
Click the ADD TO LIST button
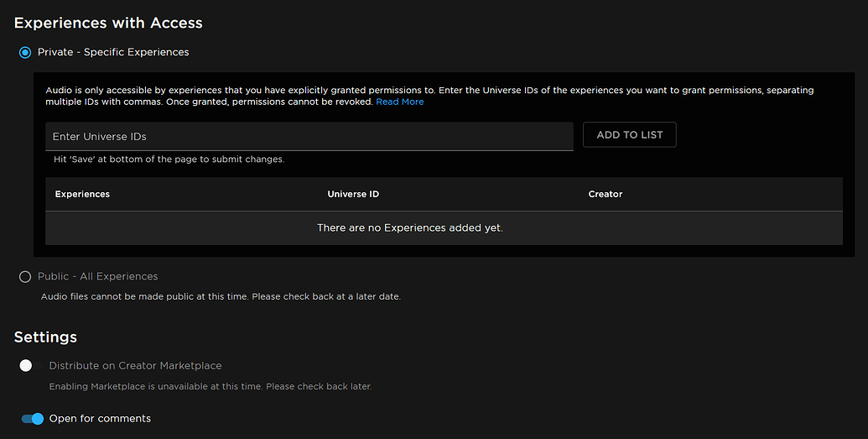coord(630,134)
